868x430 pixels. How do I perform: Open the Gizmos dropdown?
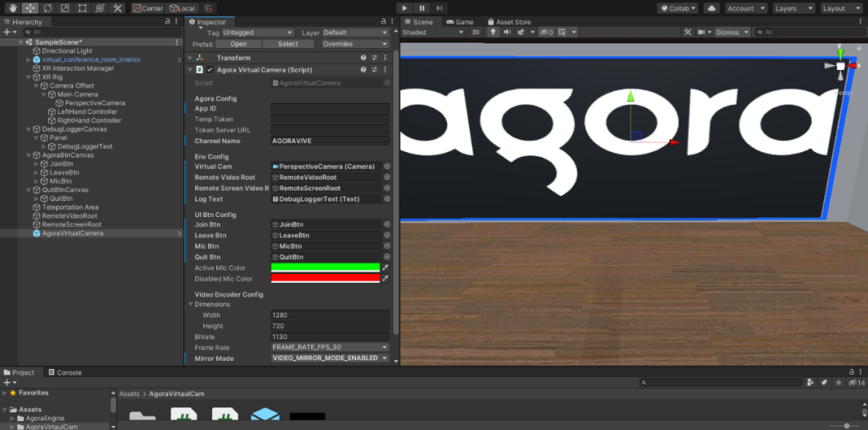tap(732, 32)
